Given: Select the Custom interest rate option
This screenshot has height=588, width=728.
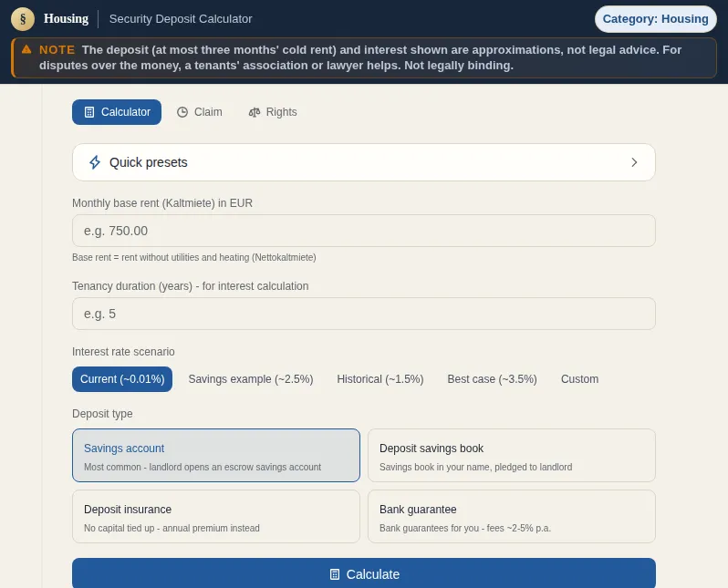Looking at the screenshot, I should pyautogui.click(x=579, y=379).
